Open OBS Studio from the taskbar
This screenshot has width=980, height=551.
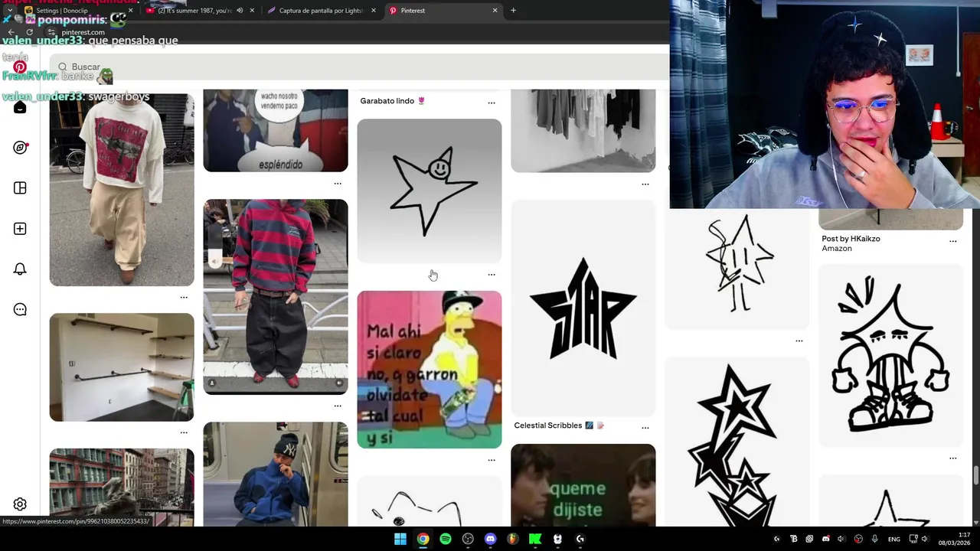coord(468,539)
